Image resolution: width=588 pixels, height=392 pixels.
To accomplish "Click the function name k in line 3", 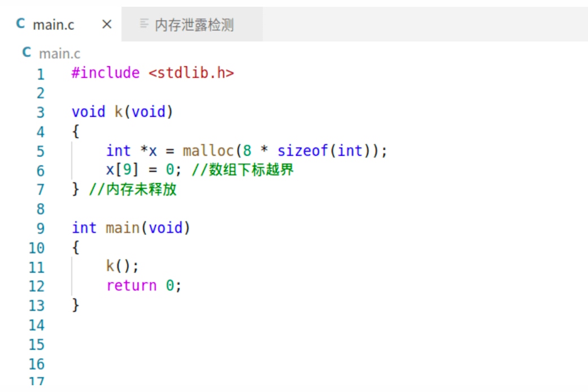I will [119, 112].
